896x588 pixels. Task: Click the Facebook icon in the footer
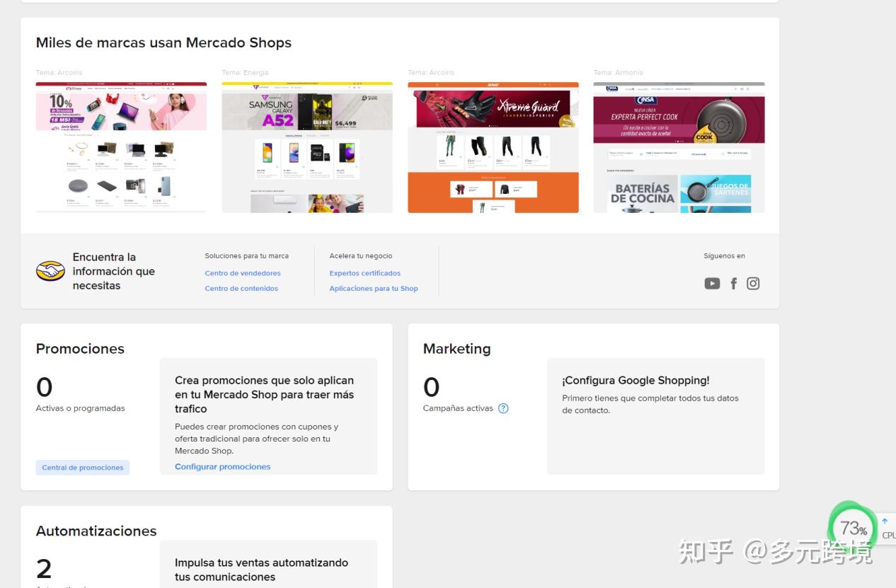point(734,283)
